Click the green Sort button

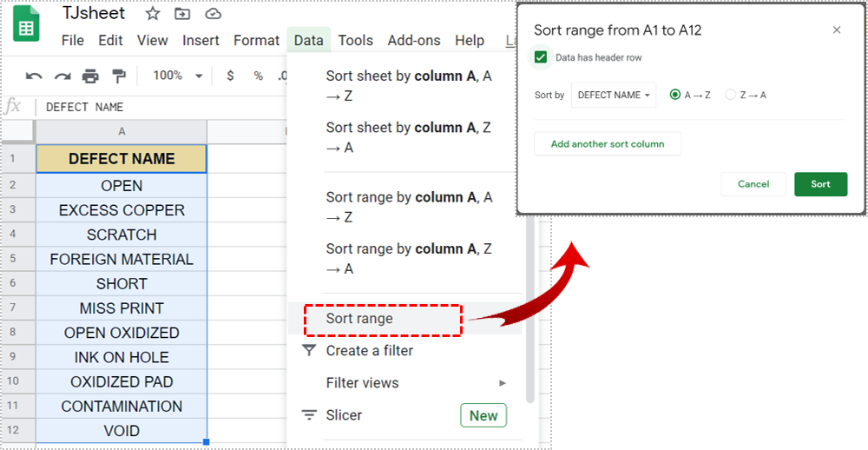click(820, 184)
